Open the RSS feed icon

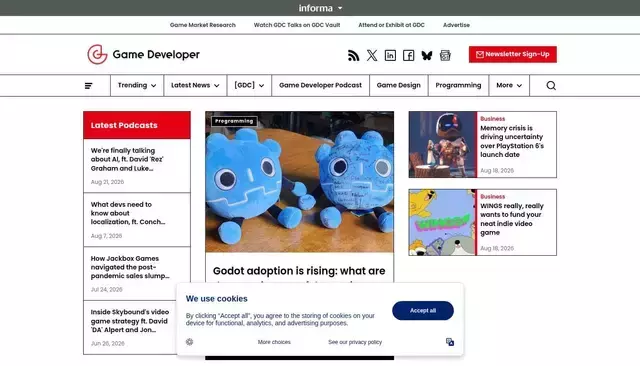[x=353, y=55]
